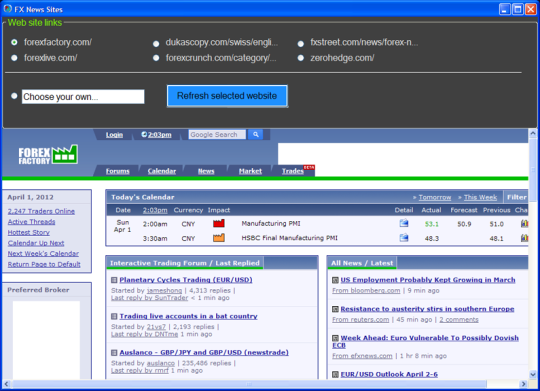Select the forexfactory.com radio button
The image size is (540, 391).
14,42
